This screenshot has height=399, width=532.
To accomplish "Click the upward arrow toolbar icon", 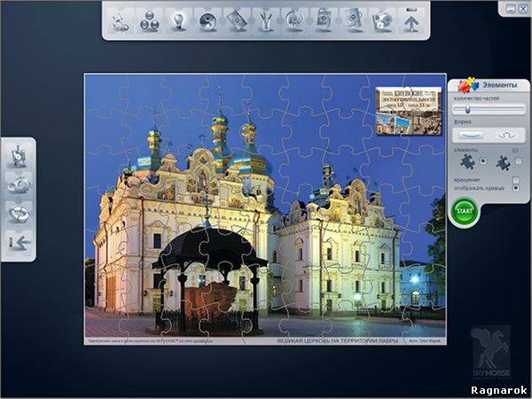I will (x=411, y=20).
